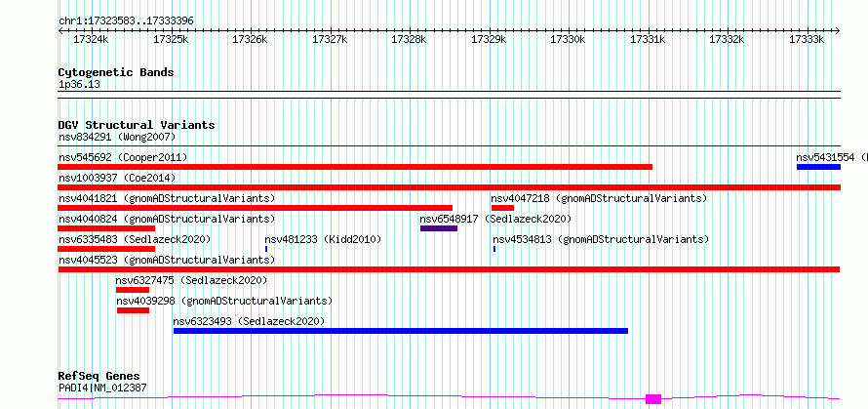Screen dimensions: 868x409
Task: Click the DGV Structural Variants track title
Action: tap(137, 125)
